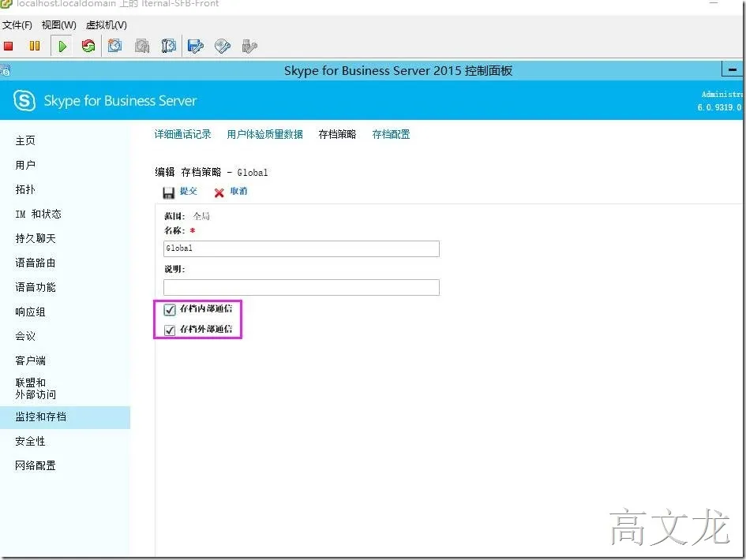Open 响应组 in the sidebar

[x=30, y=312]
